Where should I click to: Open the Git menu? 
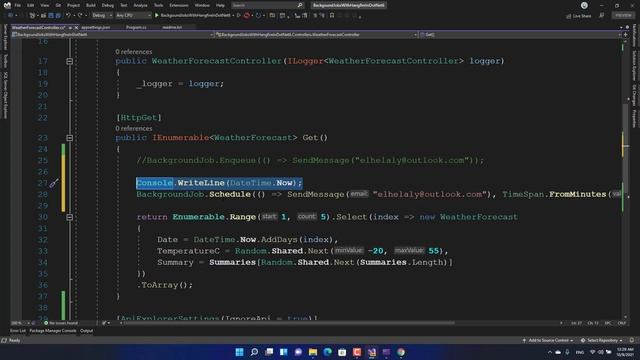(x=58, y=5)
